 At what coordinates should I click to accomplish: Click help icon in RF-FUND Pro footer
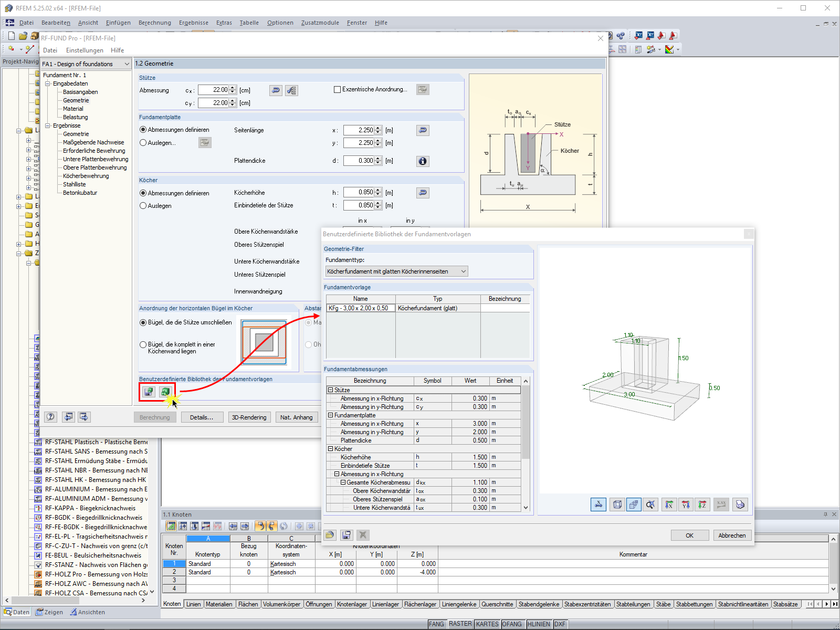pos(50,417)
